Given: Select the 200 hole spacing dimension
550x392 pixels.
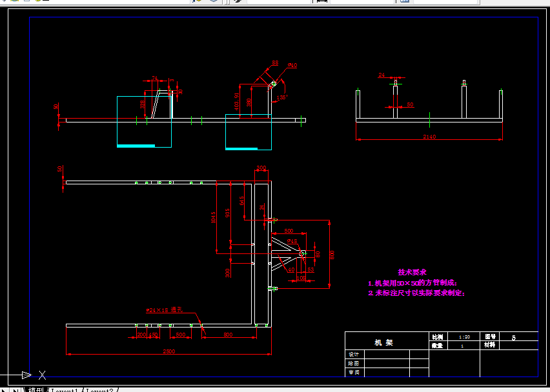Looking at the screenshot, I should pos(141,335).
